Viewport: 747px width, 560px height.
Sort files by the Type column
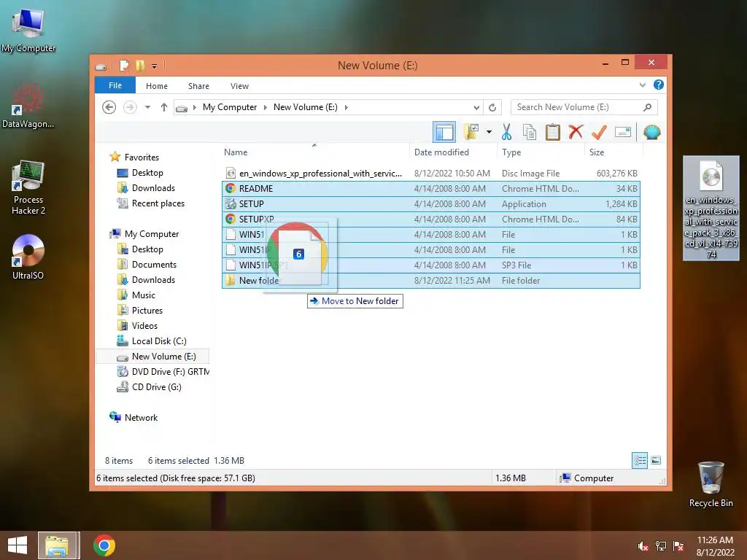[541, 152]
